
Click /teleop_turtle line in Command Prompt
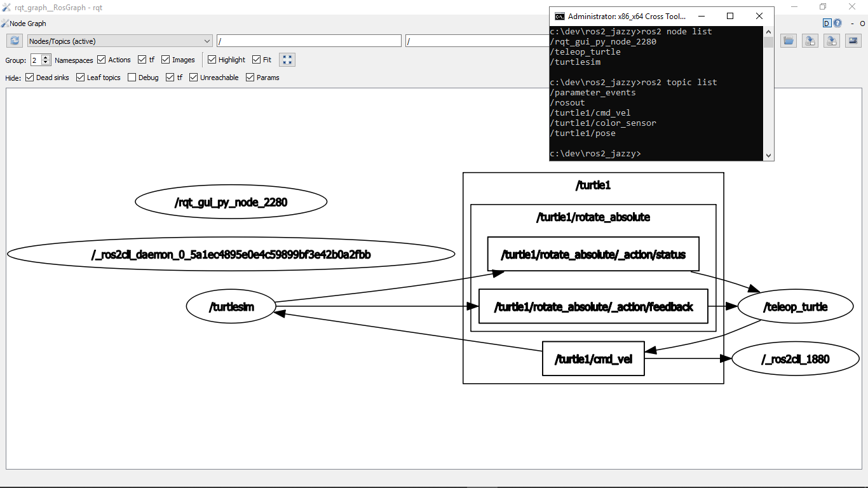coord(585,52)
